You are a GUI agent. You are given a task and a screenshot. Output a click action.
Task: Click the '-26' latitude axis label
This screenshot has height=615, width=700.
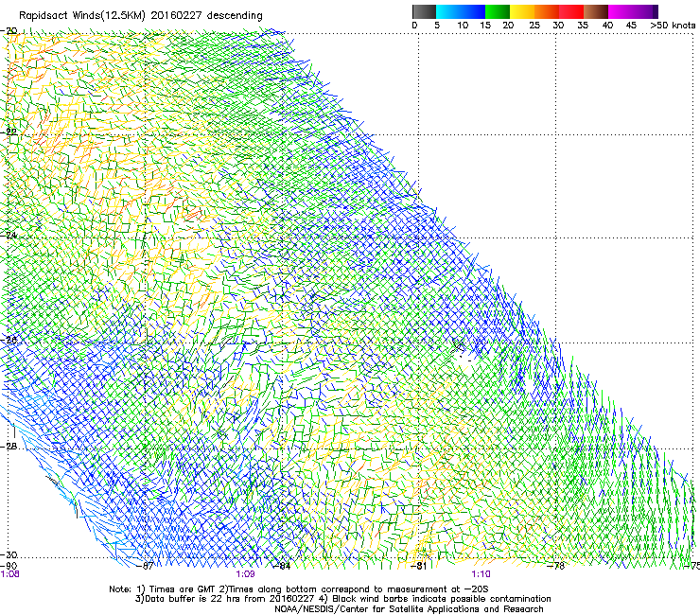point(9,341)
